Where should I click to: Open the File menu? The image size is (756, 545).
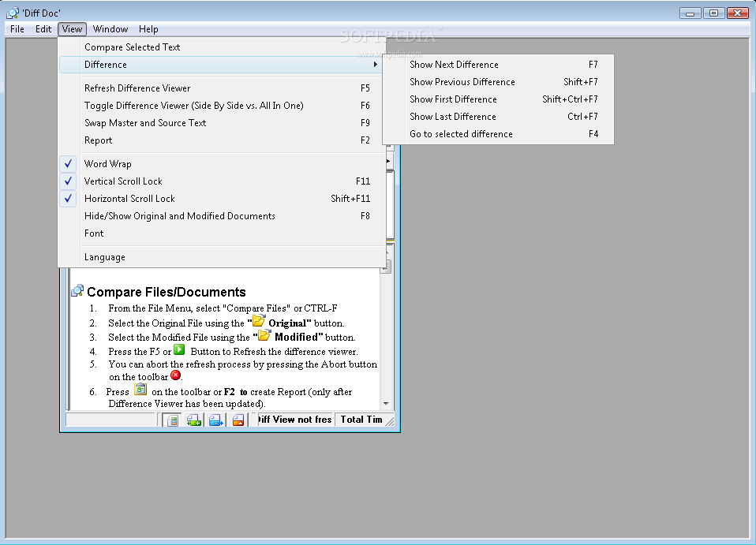(17, 29)
